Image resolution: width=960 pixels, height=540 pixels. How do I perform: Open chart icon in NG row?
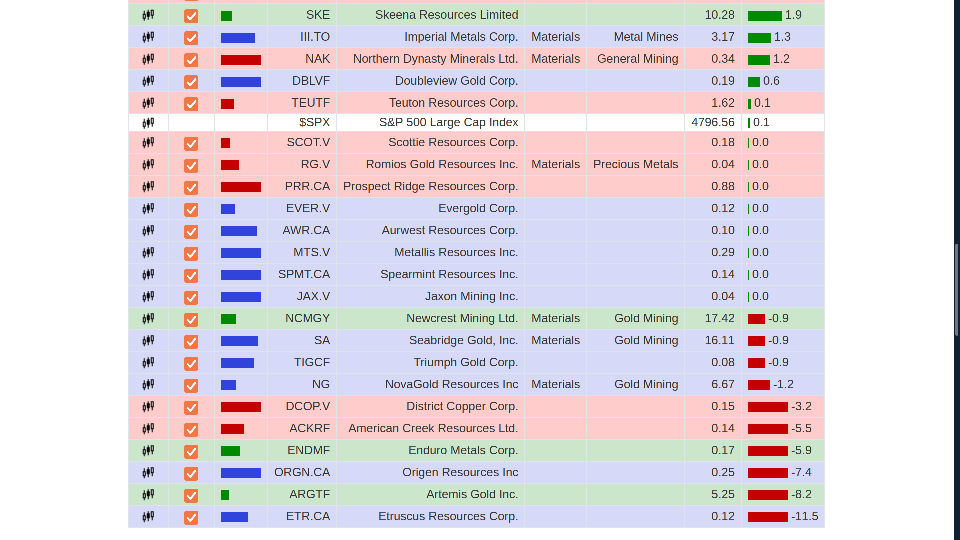click(x=148, y=384)
